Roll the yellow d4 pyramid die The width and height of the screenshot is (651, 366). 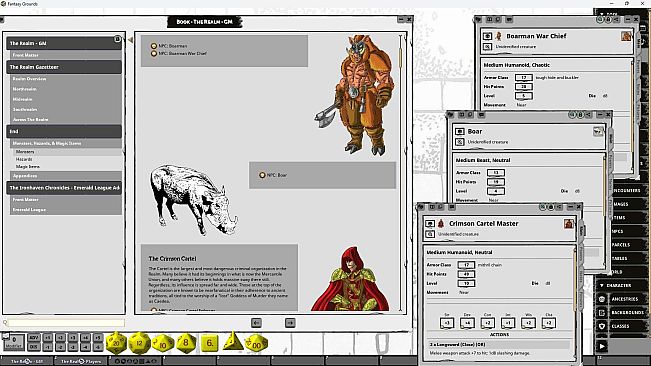tap(233, 341)
